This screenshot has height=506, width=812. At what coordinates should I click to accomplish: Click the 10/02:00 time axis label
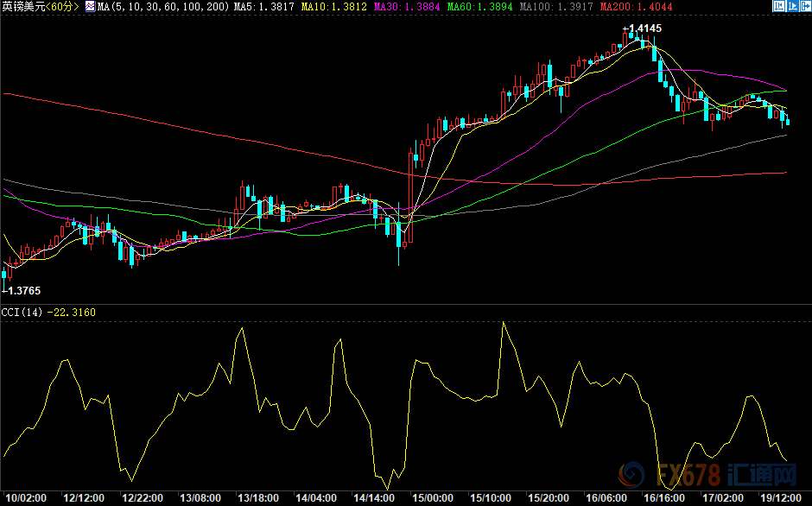tap(27, 498)
